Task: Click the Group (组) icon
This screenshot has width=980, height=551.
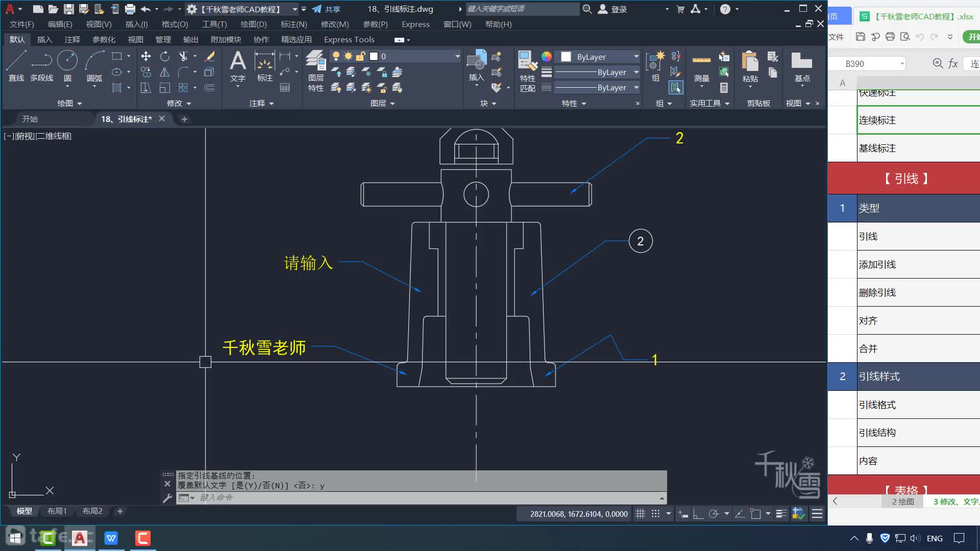Action: (x=655, y=65)
